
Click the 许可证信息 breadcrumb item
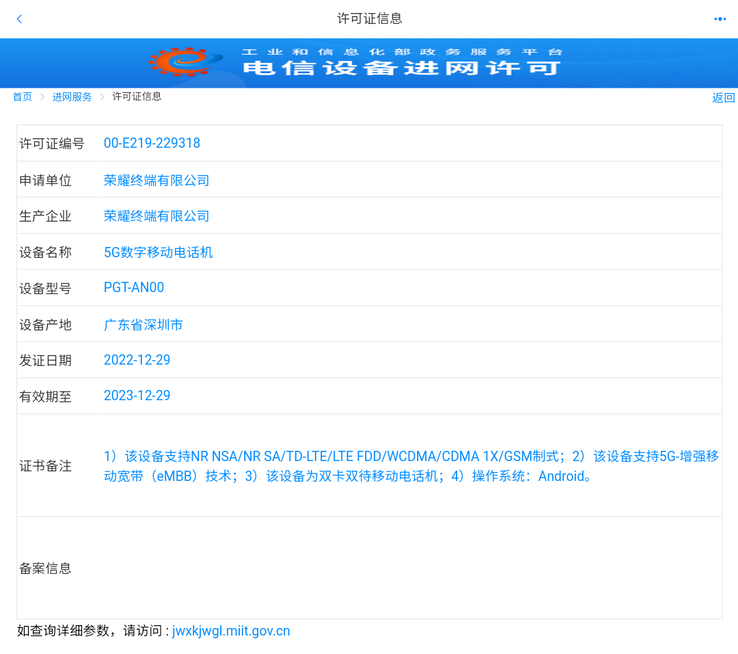tap(137, 97)
